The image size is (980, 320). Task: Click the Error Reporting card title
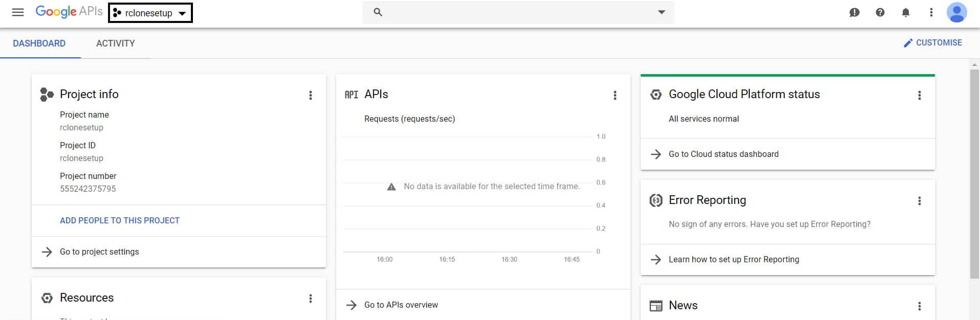(707, 200)
